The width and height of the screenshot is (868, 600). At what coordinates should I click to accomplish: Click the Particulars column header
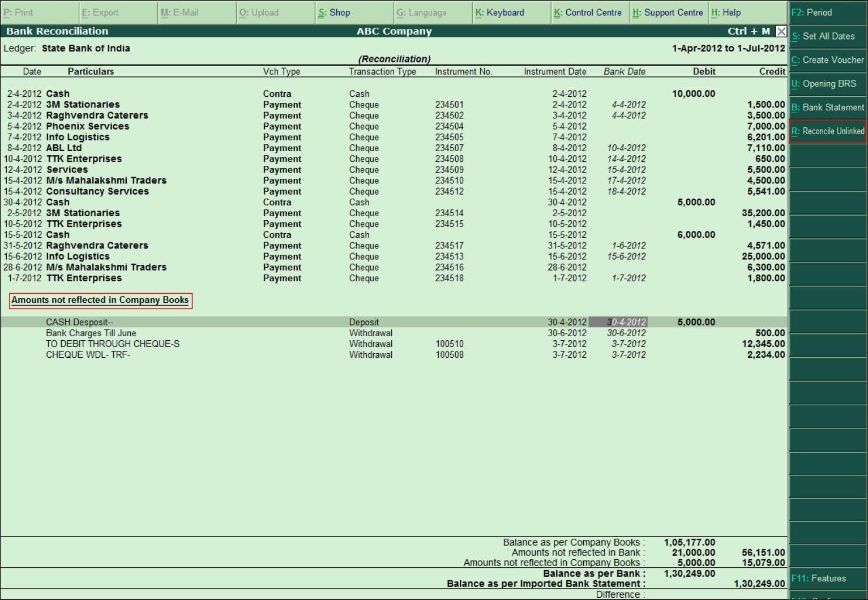tap(91, 71)
